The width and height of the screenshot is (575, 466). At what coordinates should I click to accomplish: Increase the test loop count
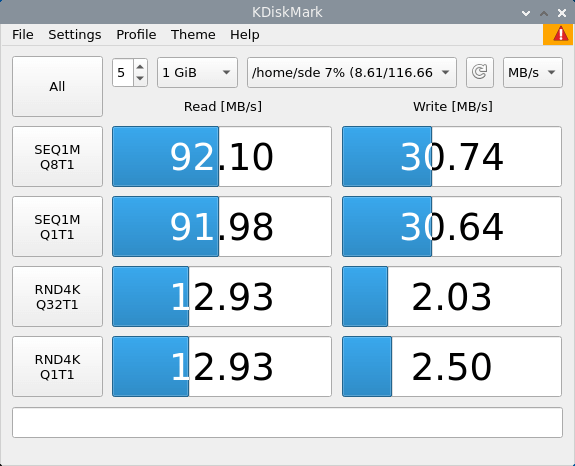point(140,66)
